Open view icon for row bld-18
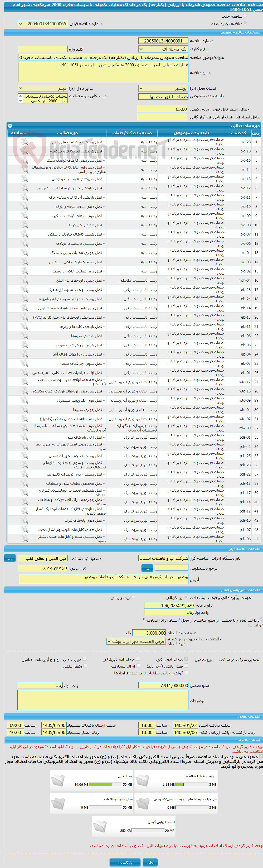The height and width of the screenshot is (868, 263). (x=24, y=151)
